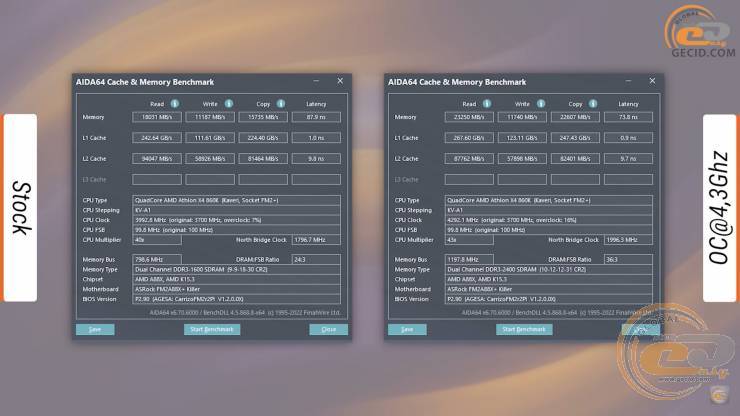740x416 pixels.
Task: Select L1 Cache Latency value 1.0 ns
Action: [316, 138]
